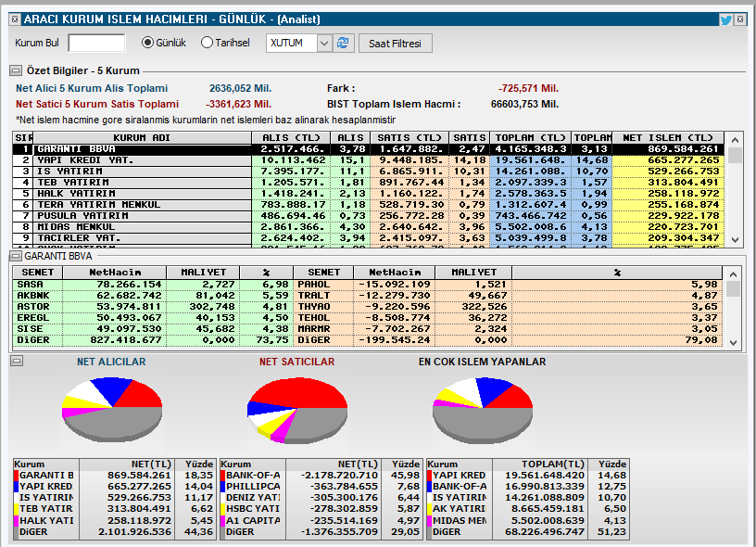
Task: Select the HALK YATIRIM row
Action: 369,194
